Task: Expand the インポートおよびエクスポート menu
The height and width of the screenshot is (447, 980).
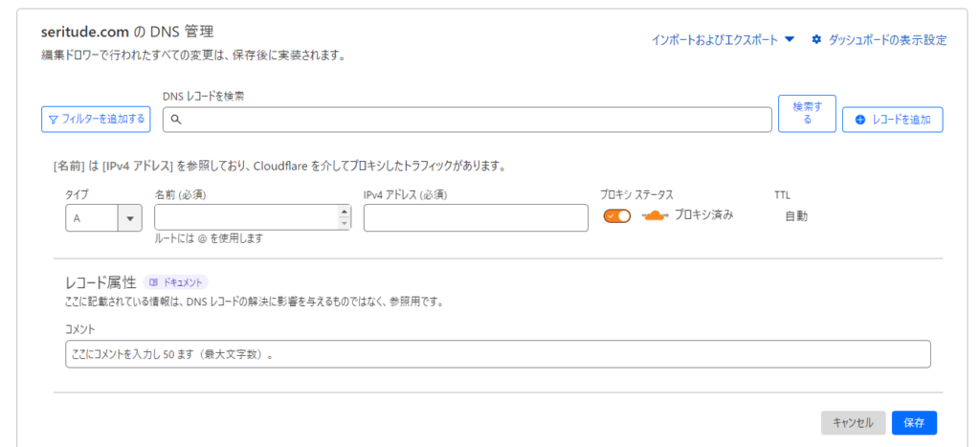Action: [x=723, y=40]
